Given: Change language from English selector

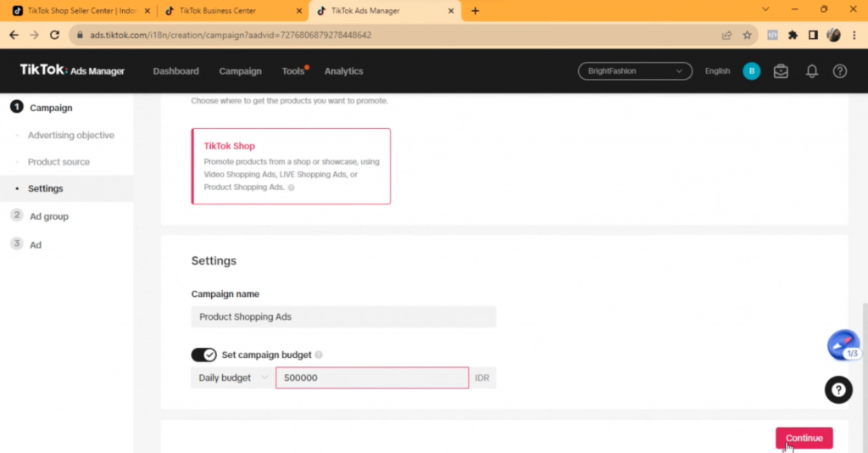Looking at the screenshot, I should tap(717, 71).
